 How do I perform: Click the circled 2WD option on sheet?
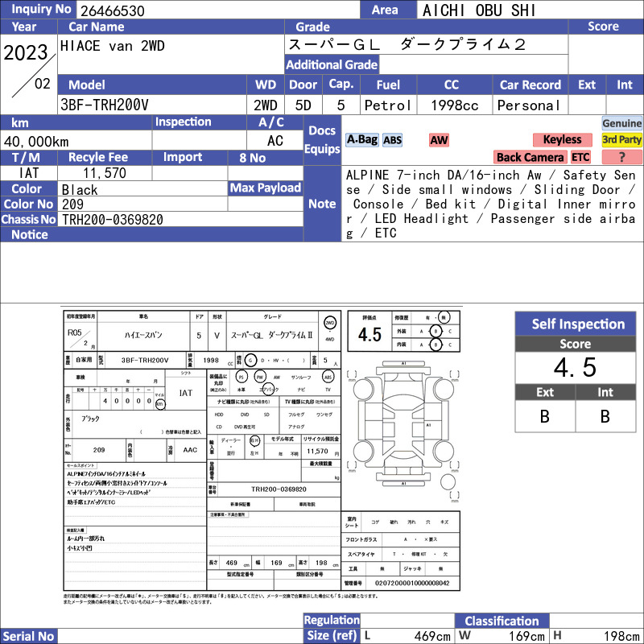click(330, 323)
